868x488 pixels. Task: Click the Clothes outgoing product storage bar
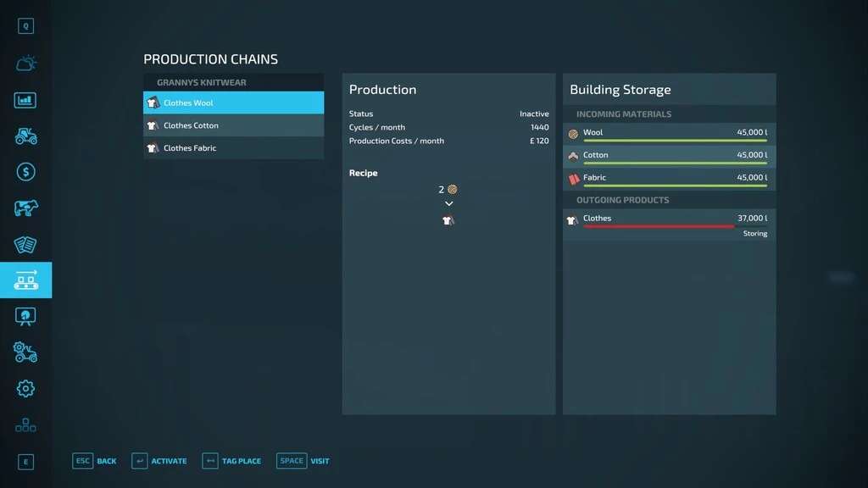coord(659,226)
